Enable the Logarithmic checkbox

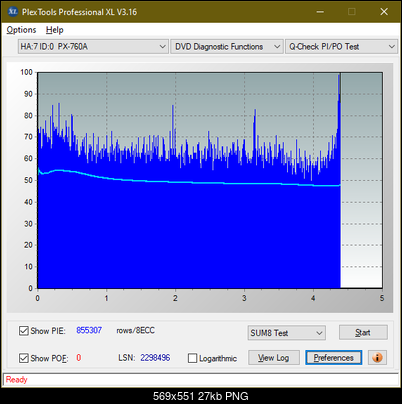coord(193,358)
